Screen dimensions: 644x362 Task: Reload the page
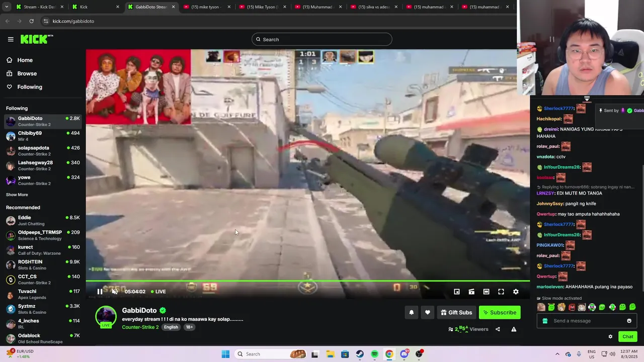[31, 21]
